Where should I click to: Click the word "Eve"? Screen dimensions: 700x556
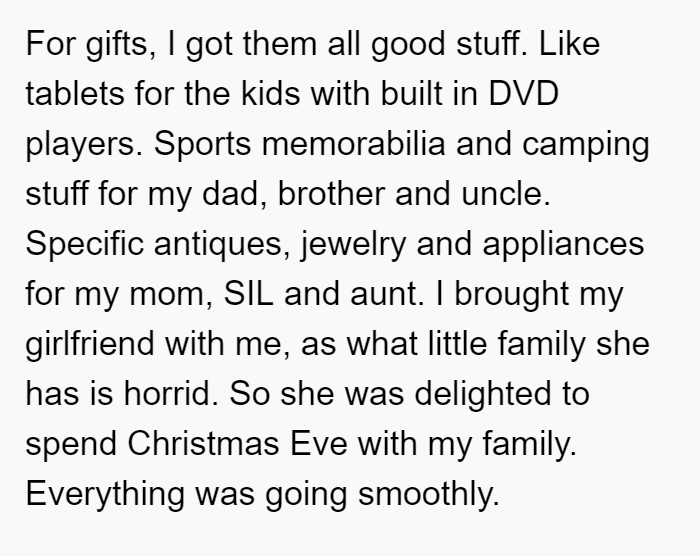coord(319,444)
